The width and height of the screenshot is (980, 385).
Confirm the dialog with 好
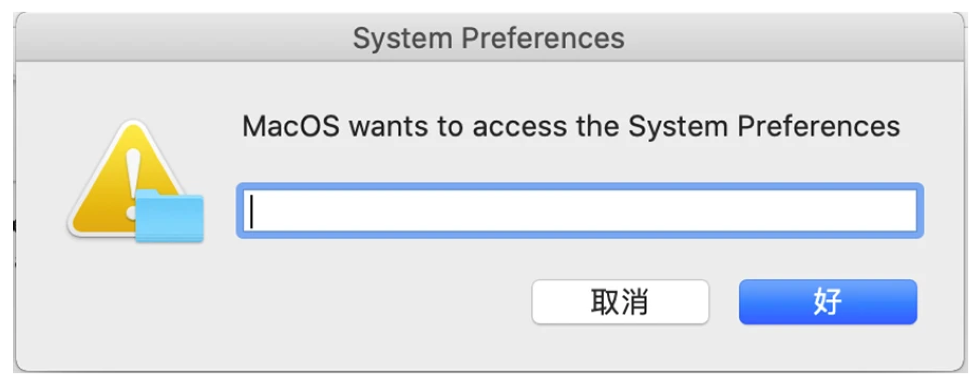tap(827, 302)
